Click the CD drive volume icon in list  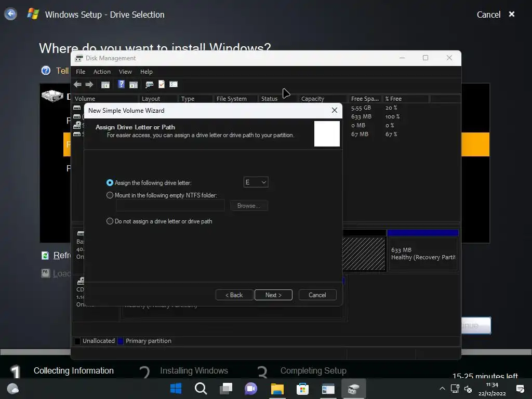point(77,125)
